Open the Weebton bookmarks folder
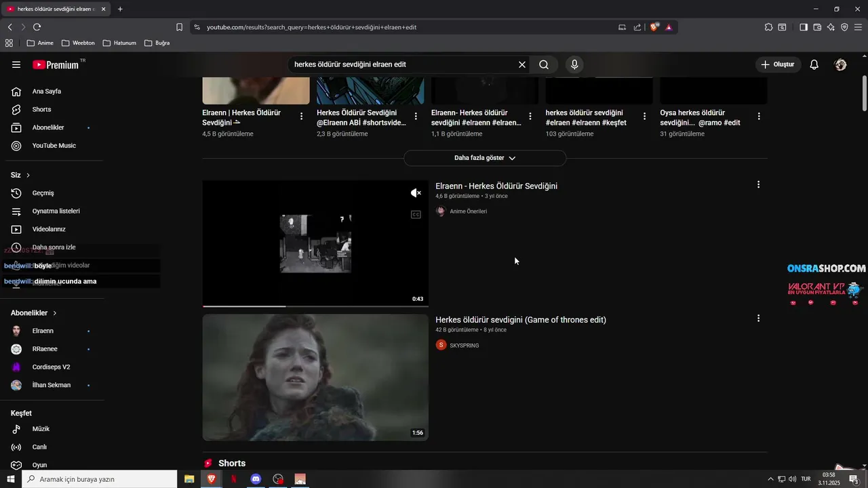This screenshot has width=868, height=488. click(78, 43)
